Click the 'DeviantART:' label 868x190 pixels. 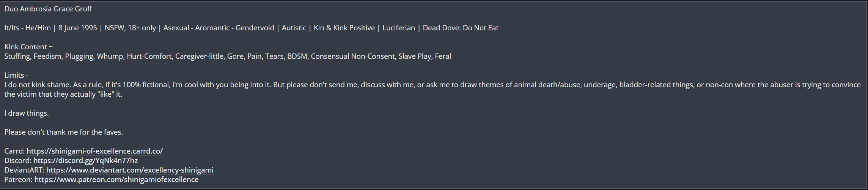click(x=24, y=170)
